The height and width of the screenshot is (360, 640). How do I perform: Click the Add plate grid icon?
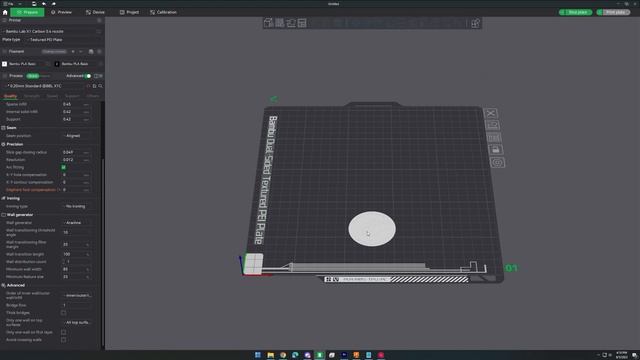pos(280,23)
